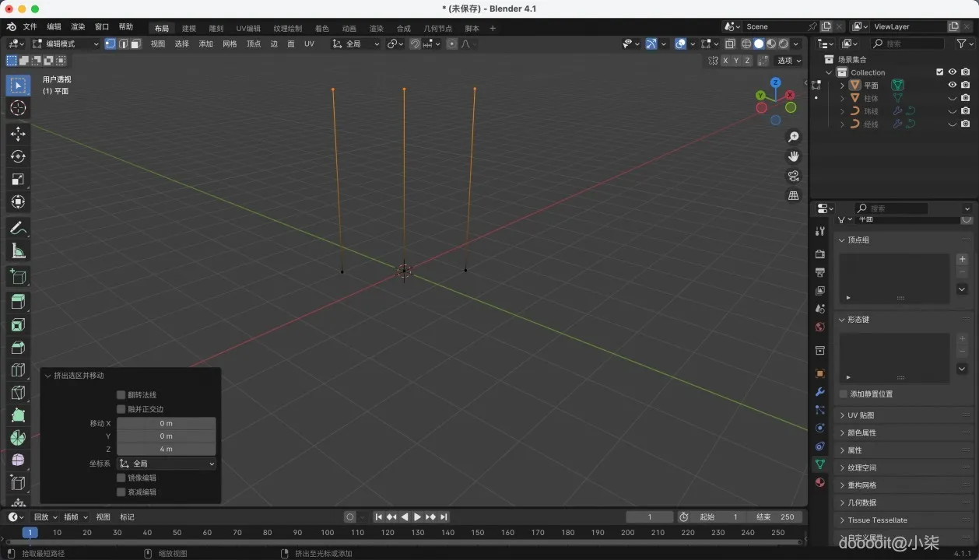Switch to orthographic grid view icon
Viewport: 979px width, 560px height.
click(x=793, y=195)
